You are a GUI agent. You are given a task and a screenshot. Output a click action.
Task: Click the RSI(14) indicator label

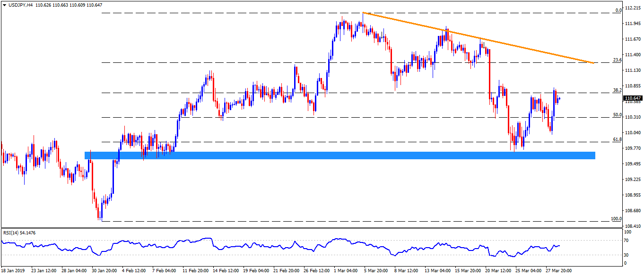coord(20,233)
